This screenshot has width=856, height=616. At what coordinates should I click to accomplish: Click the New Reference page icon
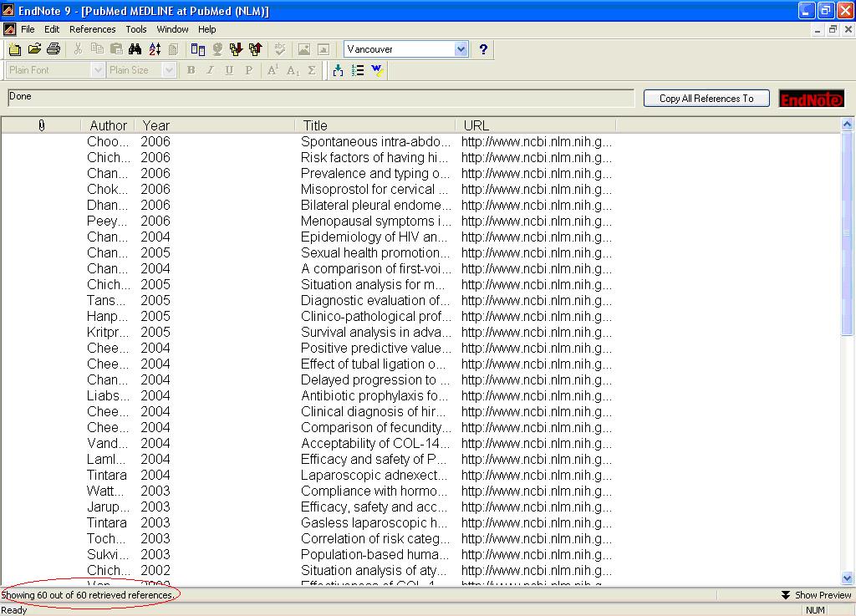tap(174, 49)
